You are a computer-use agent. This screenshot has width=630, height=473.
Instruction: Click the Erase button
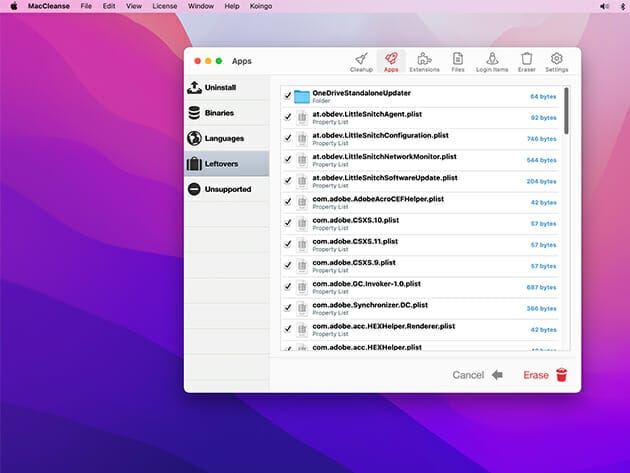pos(545,375)
